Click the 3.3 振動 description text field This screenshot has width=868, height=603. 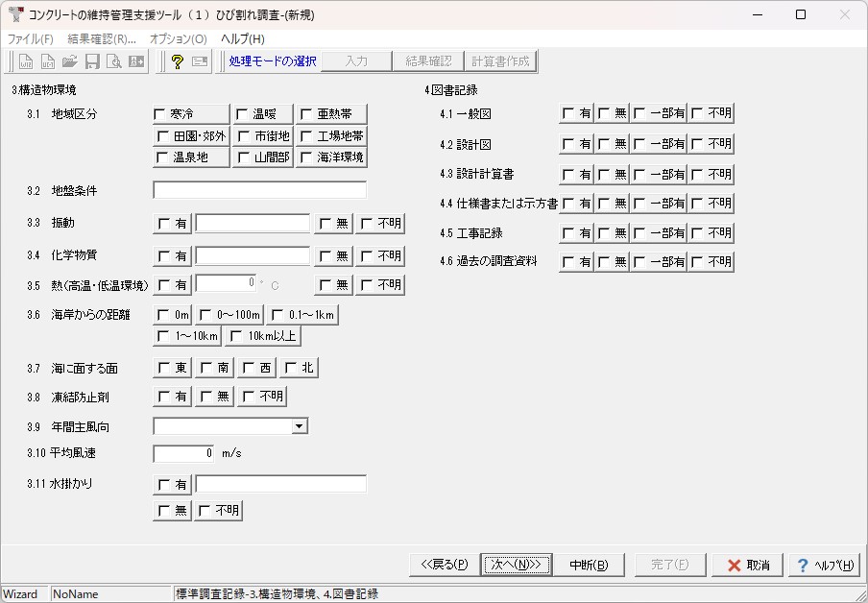[253, 223]
